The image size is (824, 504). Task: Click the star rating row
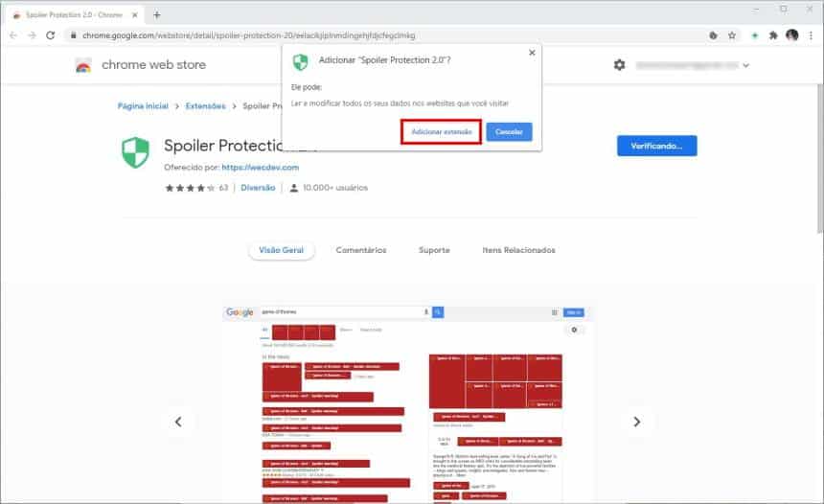[x=190, y=188]
